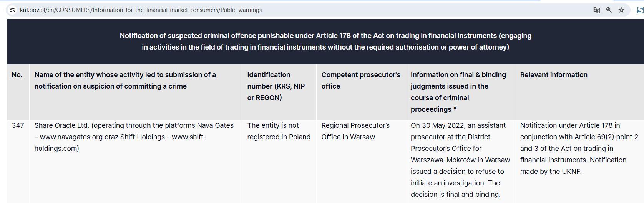
Task: Click the knf.gov.pl URL in address bar
Action: [141, 10]
